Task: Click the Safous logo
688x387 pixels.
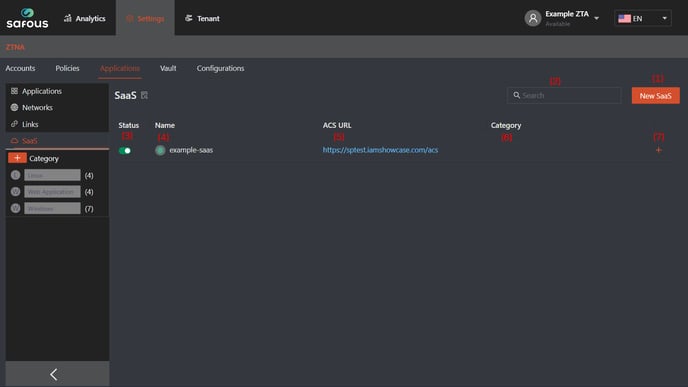Action: coord(27,18)
